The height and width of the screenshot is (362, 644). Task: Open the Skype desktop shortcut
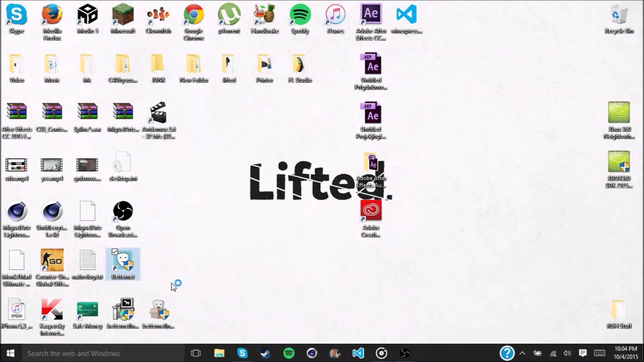coord(17,19)
